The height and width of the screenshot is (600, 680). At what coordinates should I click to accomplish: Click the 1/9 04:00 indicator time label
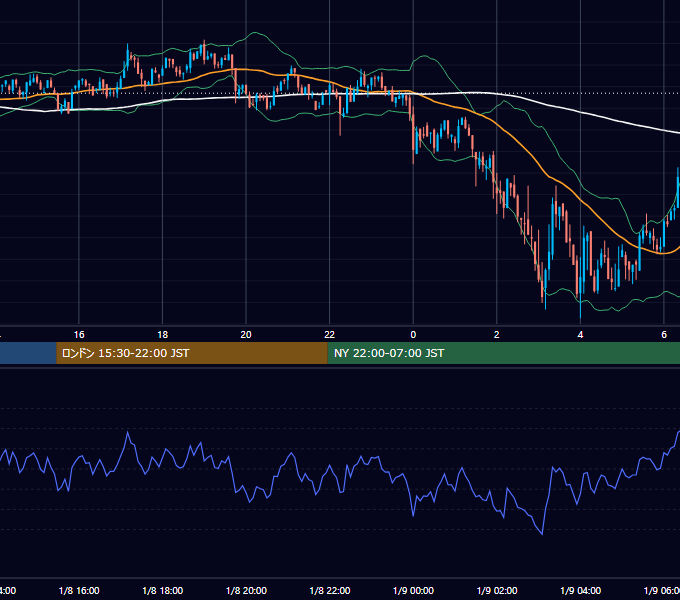pyautogui.click(x=581, y=590)
